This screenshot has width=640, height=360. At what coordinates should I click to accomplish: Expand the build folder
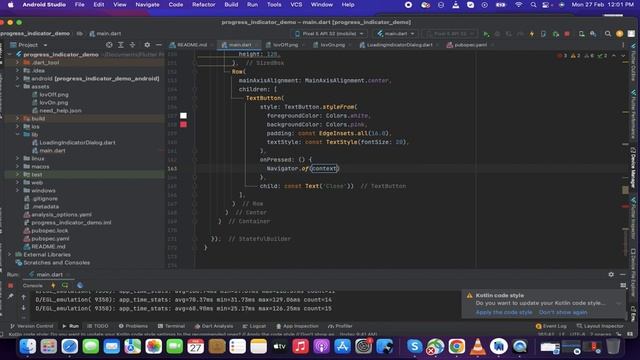pos(18,118)
